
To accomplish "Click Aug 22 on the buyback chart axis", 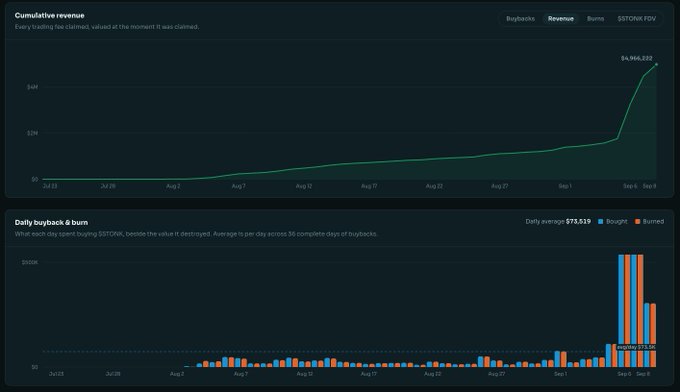I will point(432,374).
